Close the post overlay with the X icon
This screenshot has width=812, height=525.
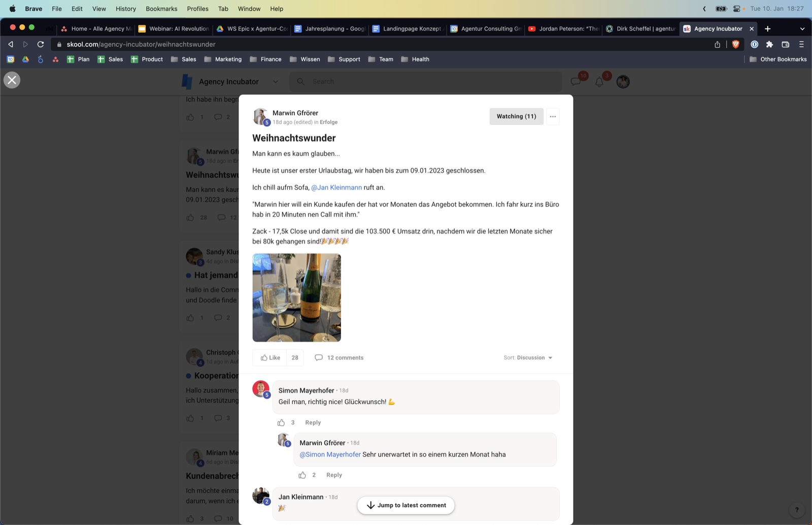click(12, 80)
